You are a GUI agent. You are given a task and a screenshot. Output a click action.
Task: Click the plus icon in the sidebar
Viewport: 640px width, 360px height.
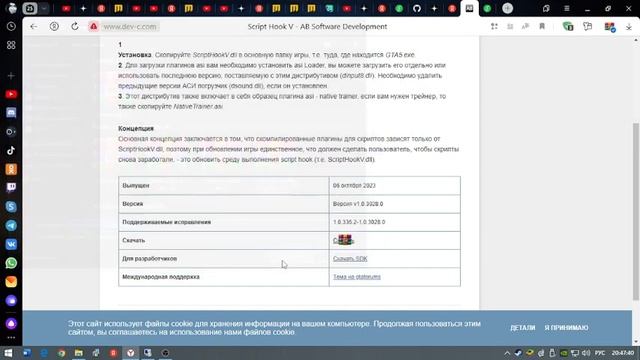(11, 76)
